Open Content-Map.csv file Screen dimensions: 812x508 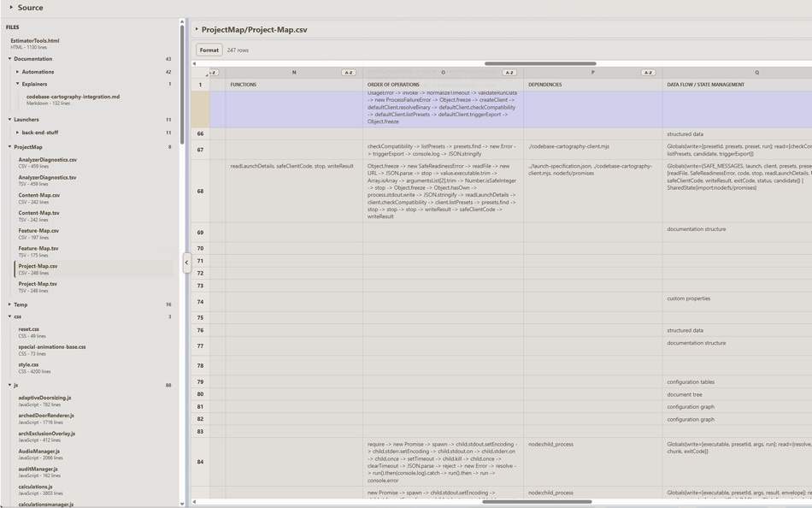[x=39, y=198]
